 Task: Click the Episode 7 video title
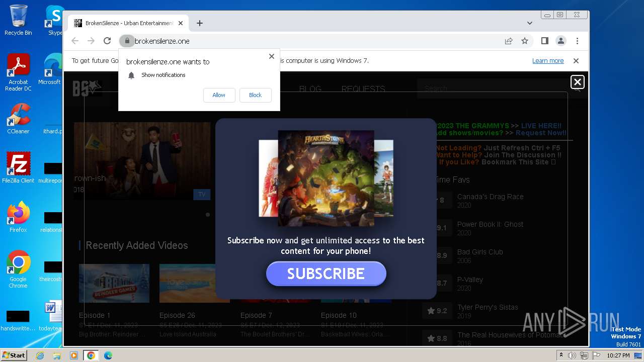coord(256,315)
